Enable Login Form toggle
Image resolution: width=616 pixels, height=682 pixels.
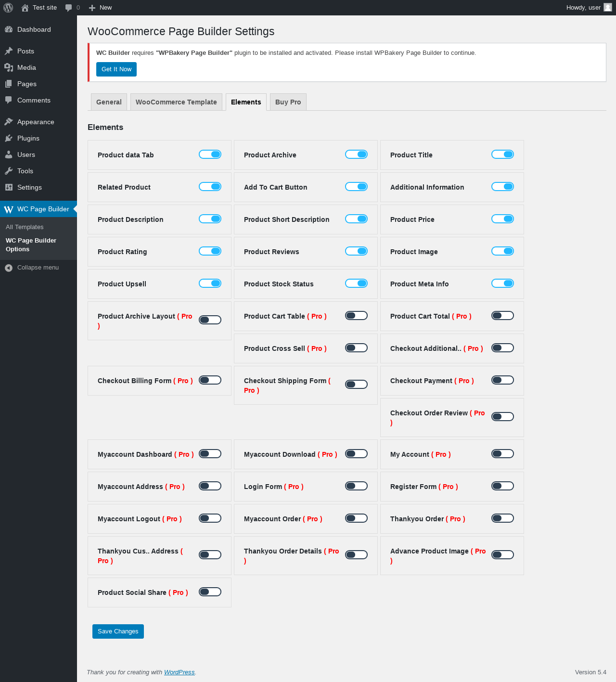pos(357,486)
